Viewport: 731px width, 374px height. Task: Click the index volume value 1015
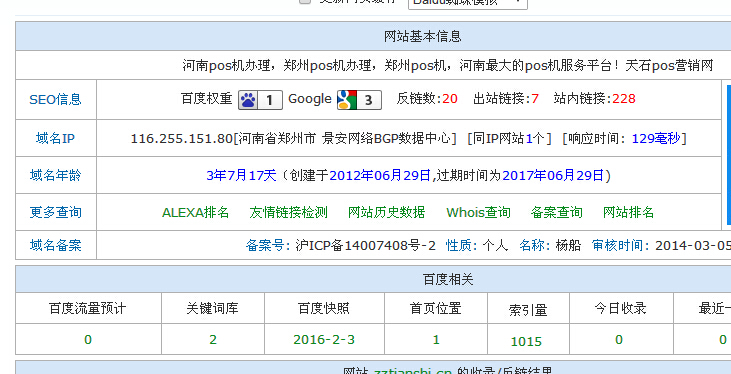point(526,342)
